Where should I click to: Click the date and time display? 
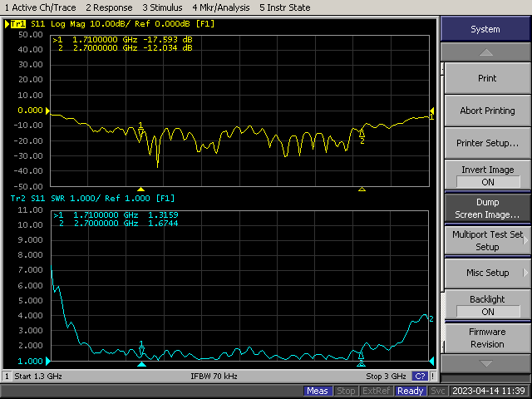click(x=489, y=391)
